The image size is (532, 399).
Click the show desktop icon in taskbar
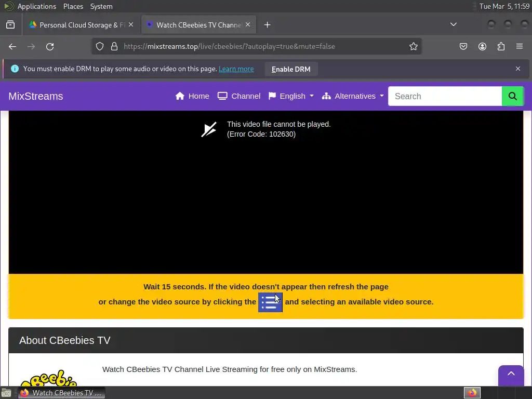point(6,393)
